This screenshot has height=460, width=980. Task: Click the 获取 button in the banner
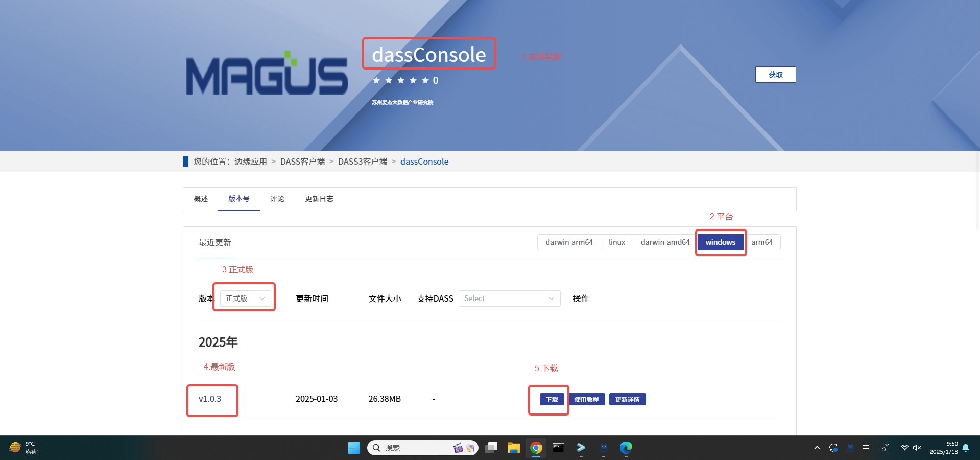pos(775,75)
